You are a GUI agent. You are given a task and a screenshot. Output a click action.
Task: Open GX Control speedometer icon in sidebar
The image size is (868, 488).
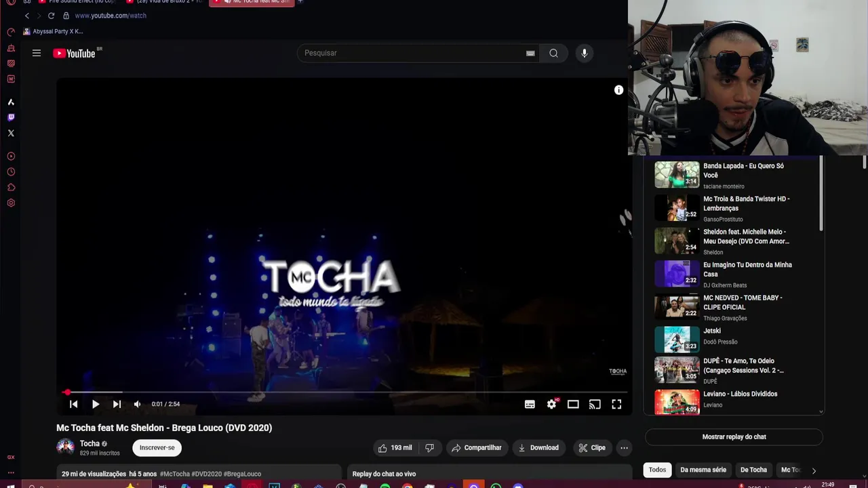point(11,32)
